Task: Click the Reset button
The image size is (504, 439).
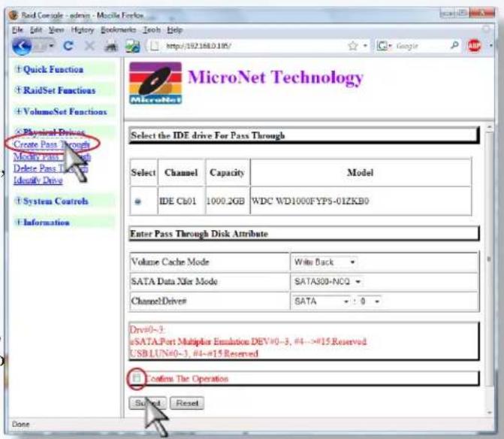Action: [187, 403]
